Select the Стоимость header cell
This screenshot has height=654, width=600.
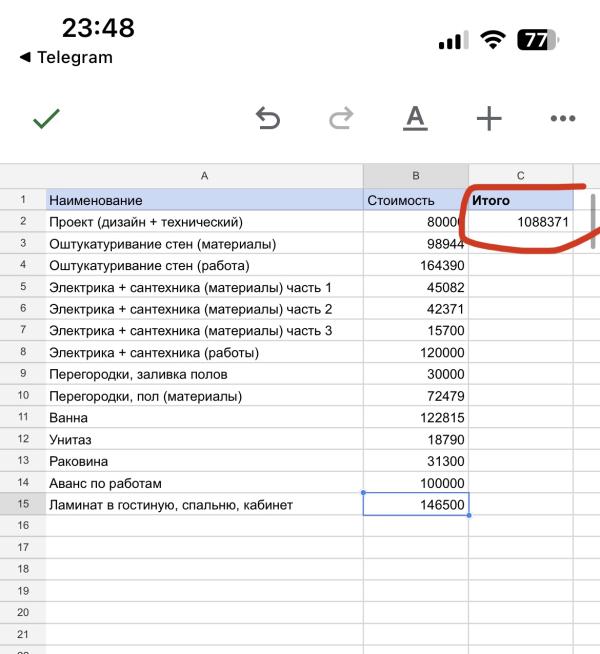point(415,200)
